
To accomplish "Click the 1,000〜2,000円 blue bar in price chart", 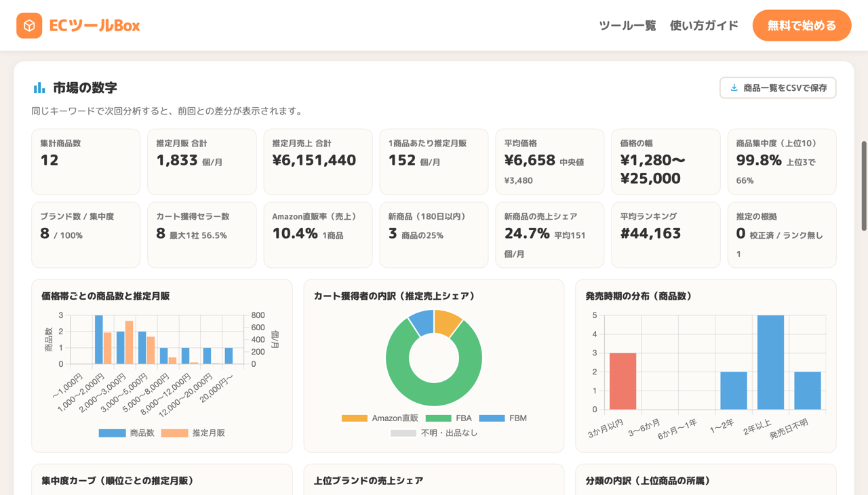I will tap(99, 340).
